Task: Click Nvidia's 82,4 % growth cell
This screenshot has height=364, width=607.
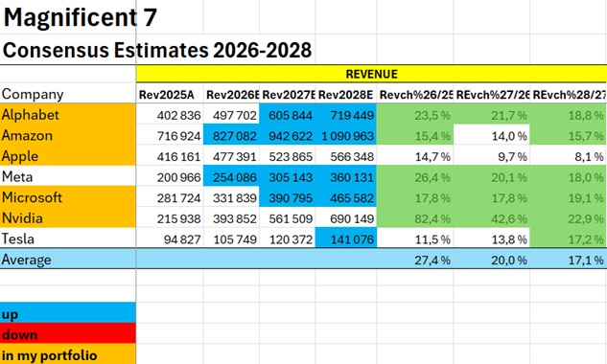Action: [x=415, y=218]
